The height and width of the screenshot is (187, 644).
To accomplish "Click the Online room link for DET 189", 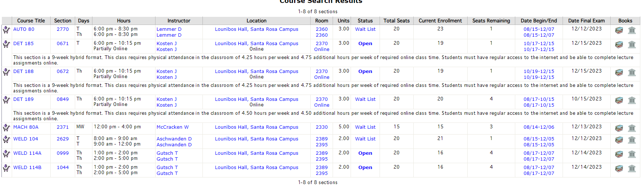I will 322,105.
